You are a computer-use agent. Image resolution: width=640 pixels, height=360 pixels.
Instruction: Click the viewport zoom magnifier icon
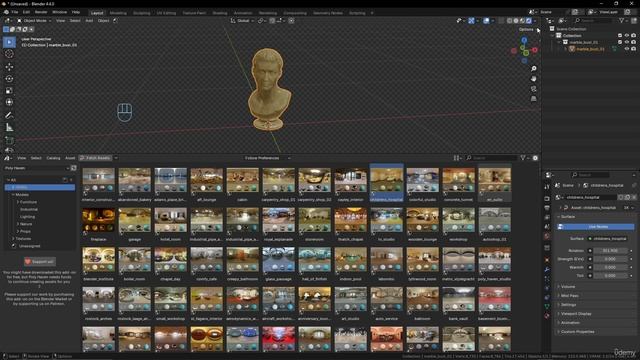[x=533, y=69]
